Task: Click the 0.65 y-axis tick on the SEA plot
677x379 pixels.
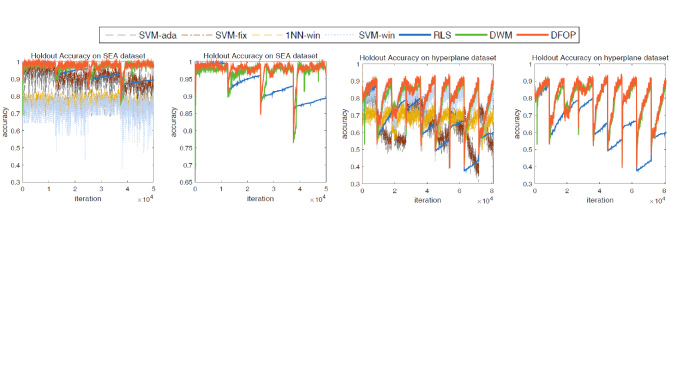Action: click(x=187, y=183)
